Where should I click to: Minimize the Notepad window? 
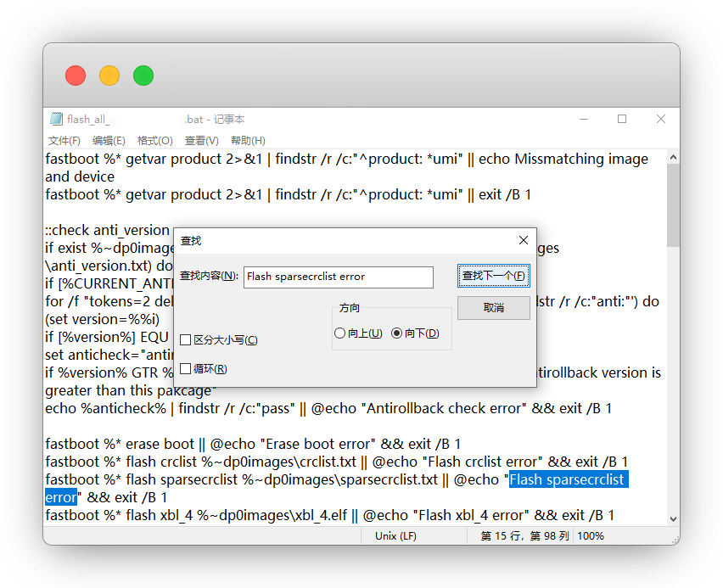coord(582,120)
